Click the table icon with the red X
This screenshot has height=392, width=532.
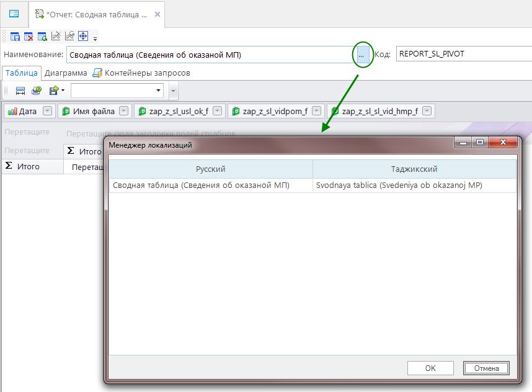[x=29, y=37]
